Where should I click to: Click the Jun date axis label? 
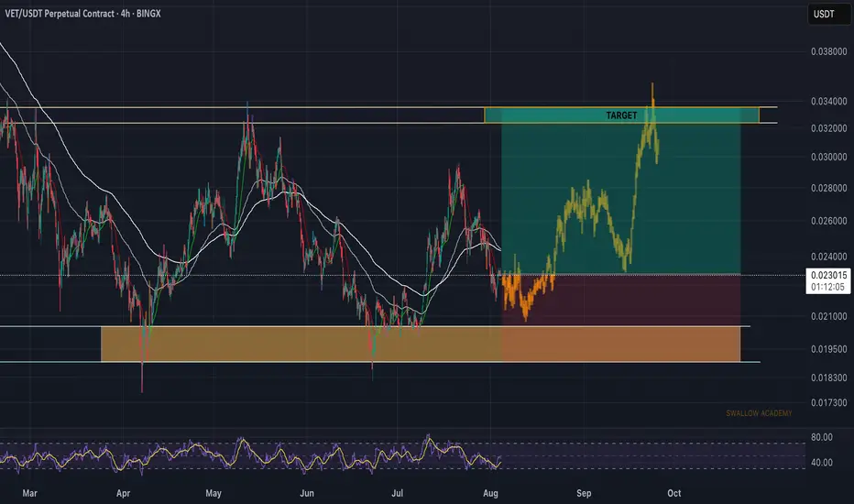307,493
